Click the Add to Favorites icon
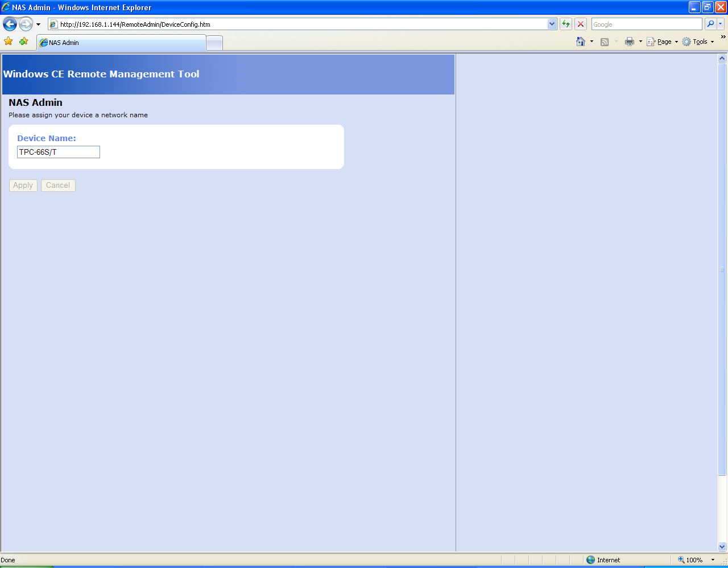 pyautogui.click(x=23, y=42)
